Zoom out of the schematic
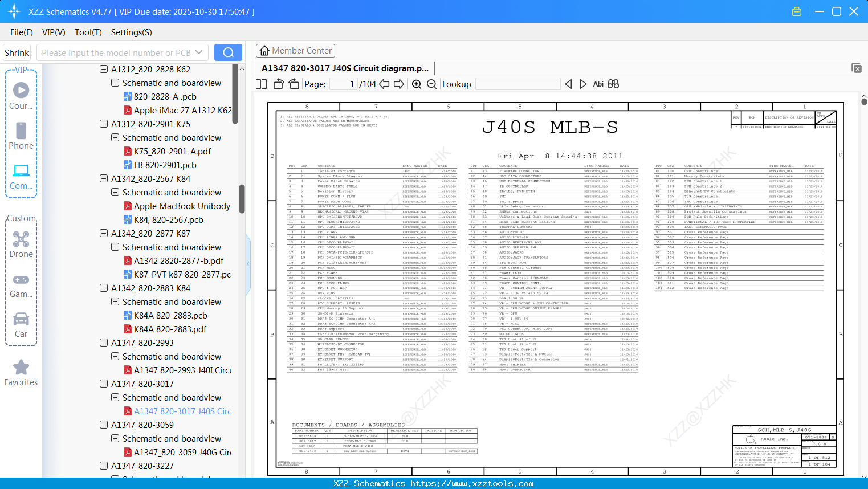The image size is (868, 489). (x=432, y=84)
